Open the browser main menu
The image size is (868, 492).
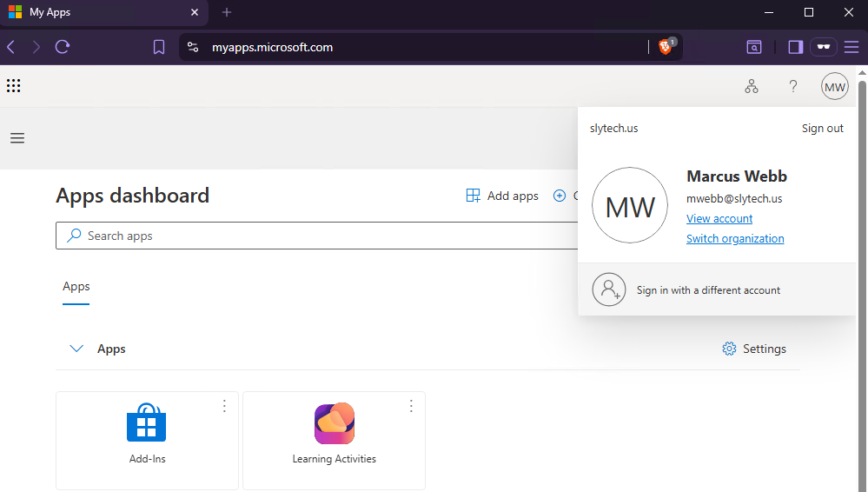coord(851,47)
